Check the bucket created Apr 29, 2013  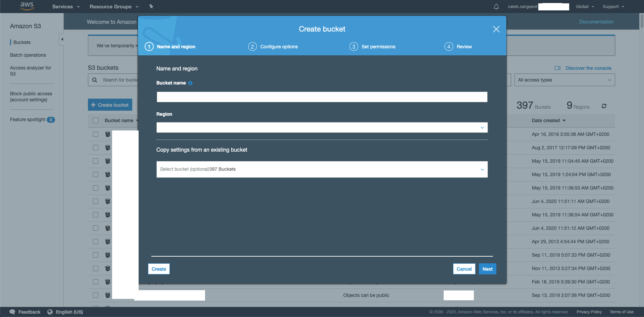(96, 242)
